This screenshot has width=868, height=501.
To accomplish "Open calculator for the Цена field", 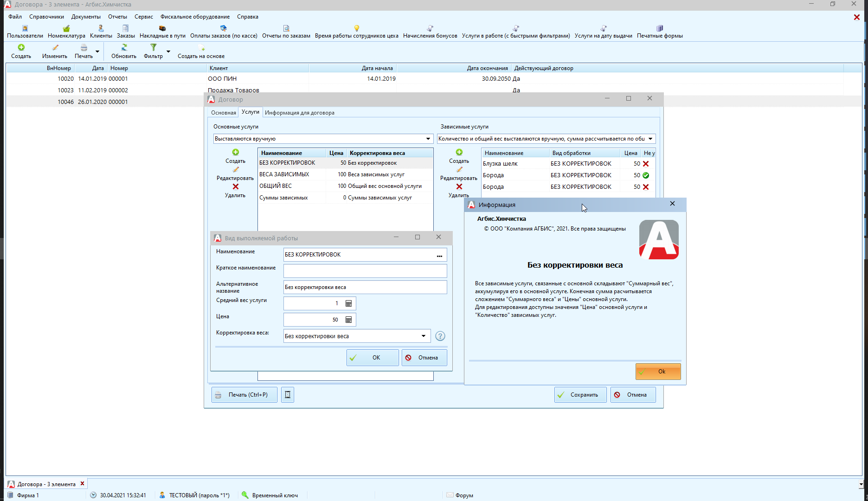I will (x=349, y=320).
